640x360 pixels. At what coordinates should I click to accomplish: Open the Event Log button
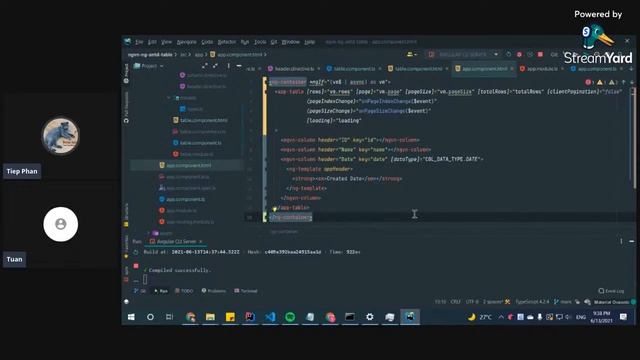coord(611,291)
